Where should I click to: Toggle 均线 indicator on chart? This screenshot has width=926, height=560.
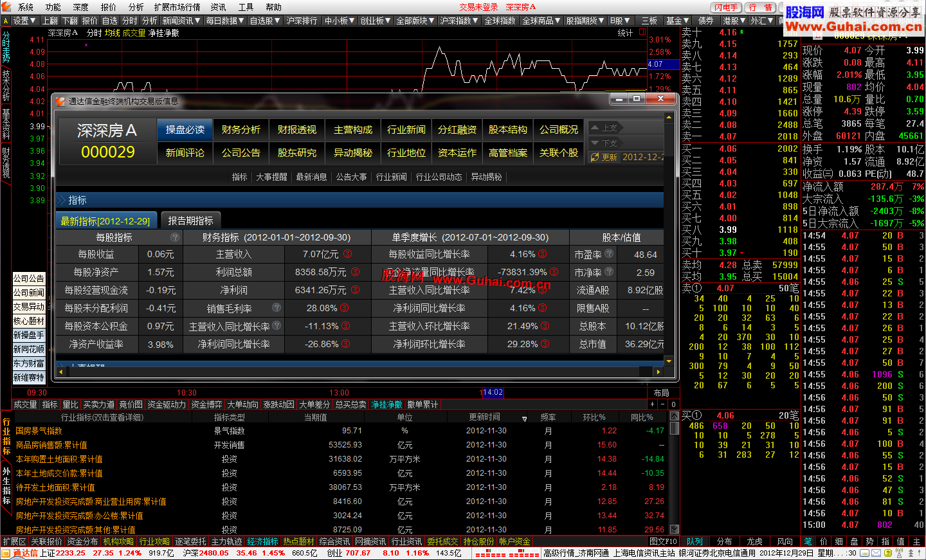point(112,33)
